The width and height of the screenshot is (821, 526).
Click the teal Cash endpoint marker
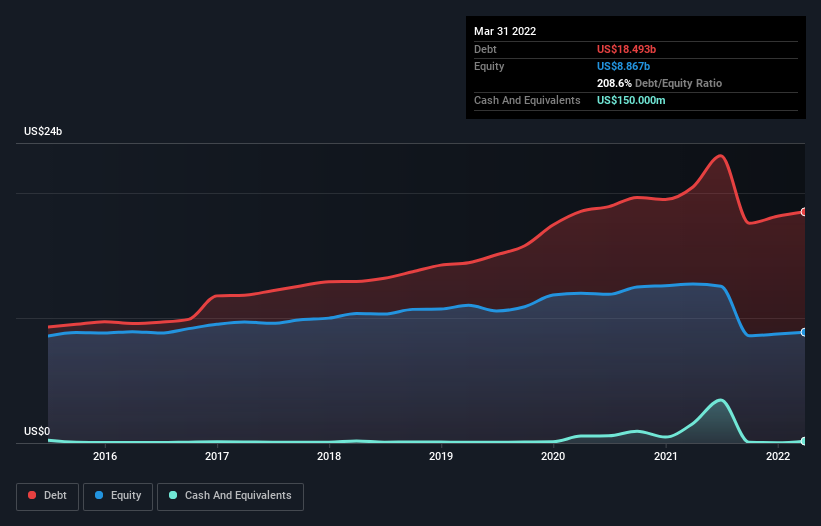pyautogui.click(x=804, y=441)
